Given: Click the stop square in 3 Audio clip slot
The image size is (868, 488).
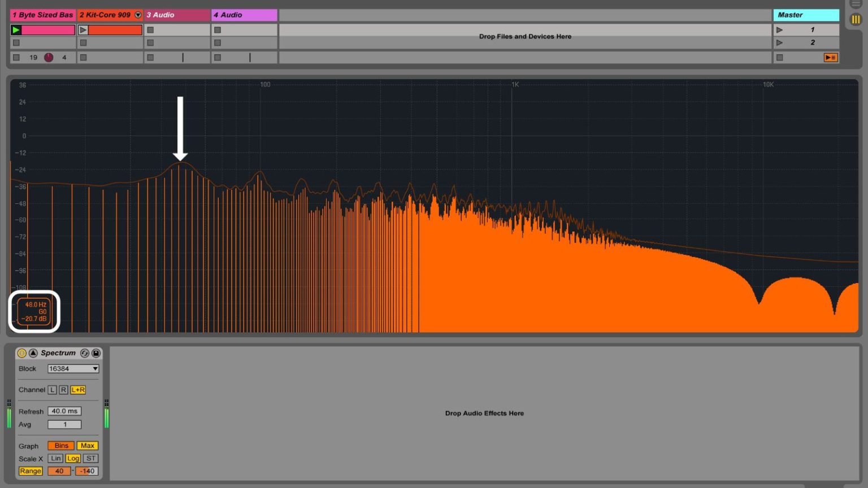Looking at the screenshot, I should tap(150, 29).
